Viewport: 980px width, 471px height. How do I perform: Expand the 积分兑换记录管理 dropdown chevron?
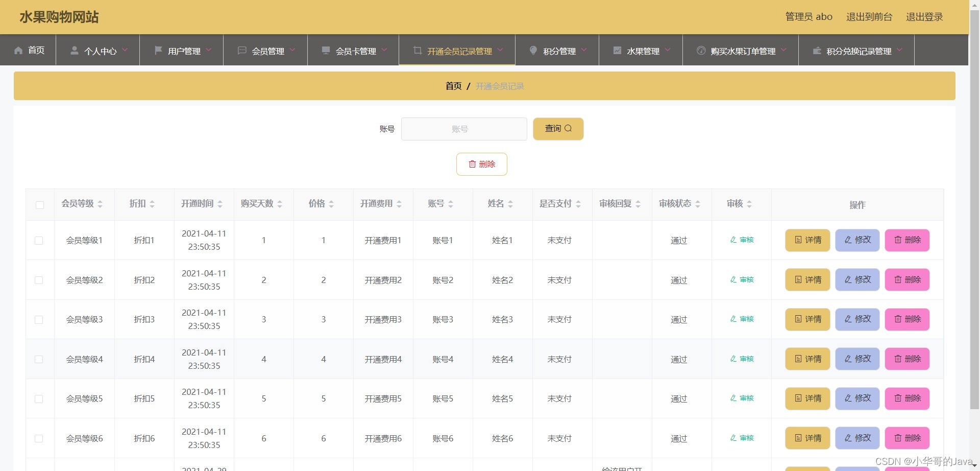tap(899, 50)
